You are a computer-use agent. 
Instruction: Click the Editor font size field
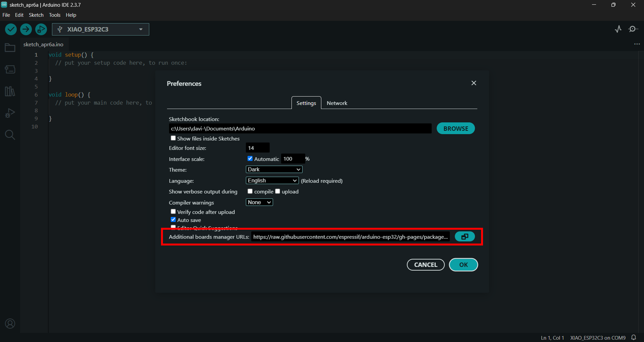point(258,148)
